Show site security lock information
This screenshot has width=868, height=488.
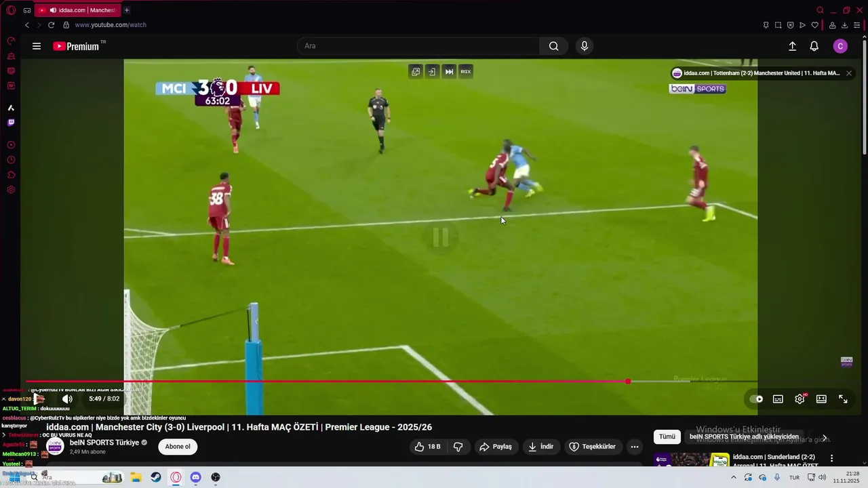pyautogui.click(x=66, y=25)
